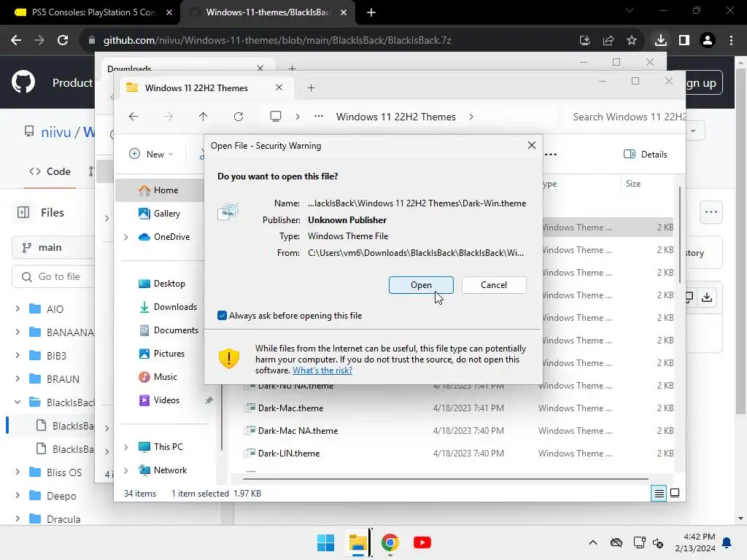Open Videos in Explorer sidebar
Viewport: 747px width, 560px height.
click(x=158, y=400)
